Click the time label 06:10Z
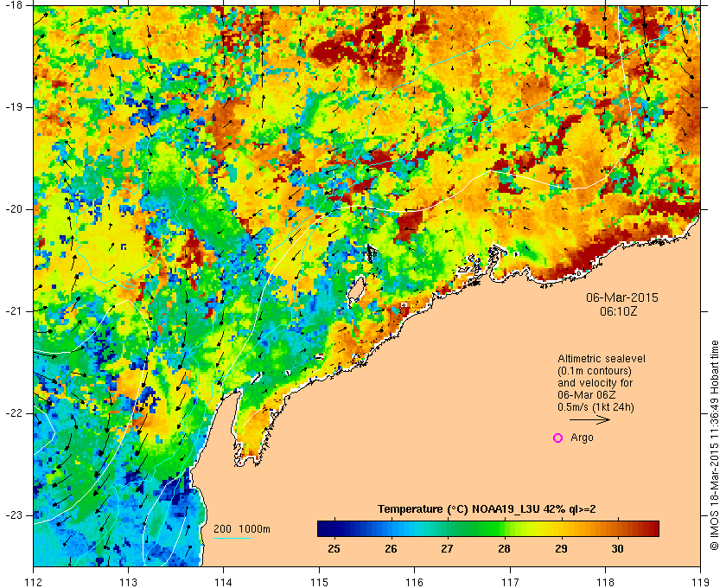The width and height of the screenshot is (726, 588). [x=619, y=311]
